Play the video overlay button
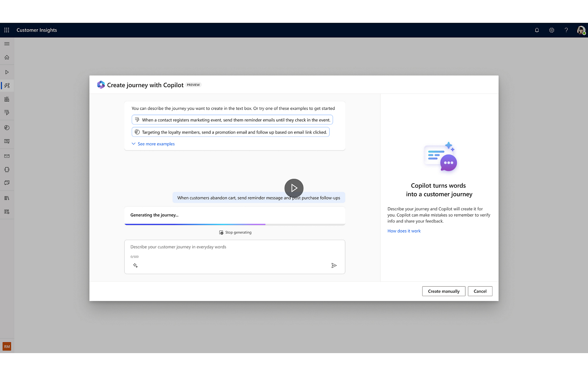 pos(294,188)
